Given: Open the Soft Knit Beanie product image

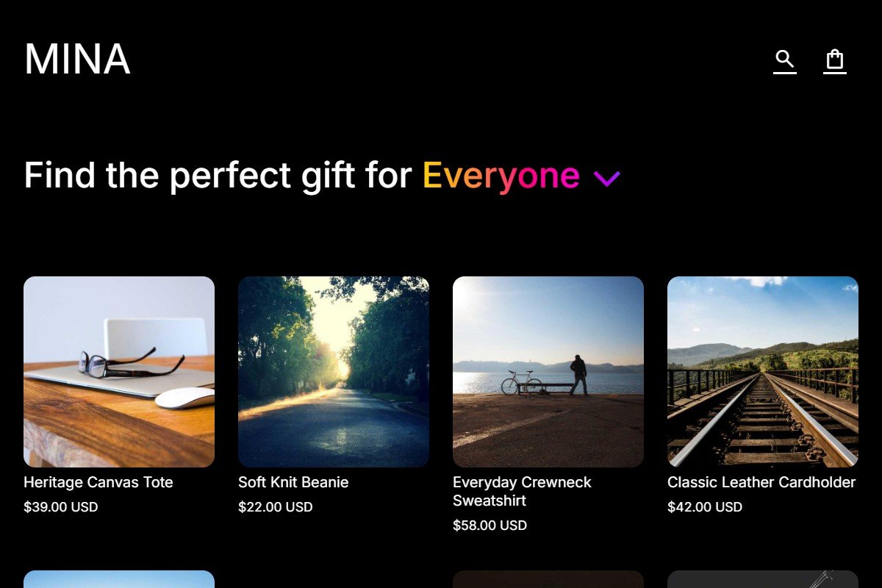Looking at the screenshot, I should [x=334, y=372].
